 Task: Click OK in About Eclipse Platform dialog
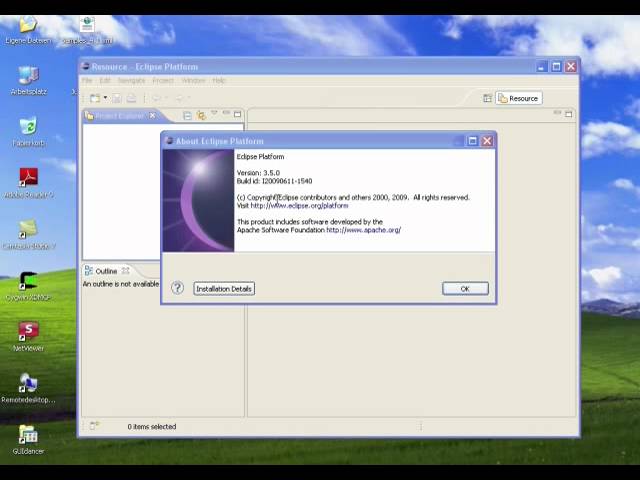[x=465, y=289]
